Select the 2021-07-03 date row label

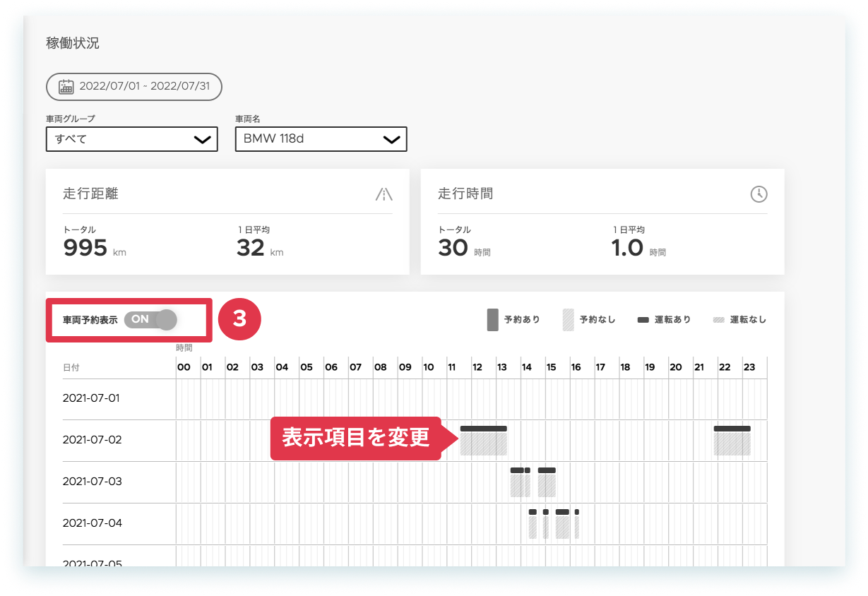[92, 482]
